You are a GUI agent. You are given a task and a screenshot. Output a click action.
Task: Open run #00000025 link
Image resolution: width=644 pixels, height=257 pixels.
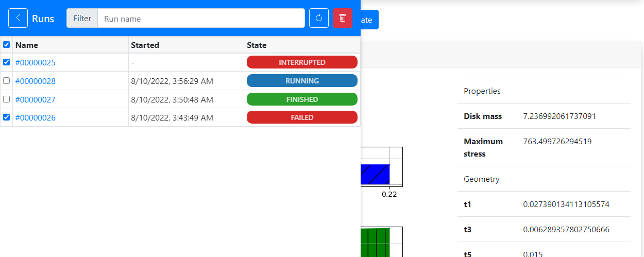35,63
